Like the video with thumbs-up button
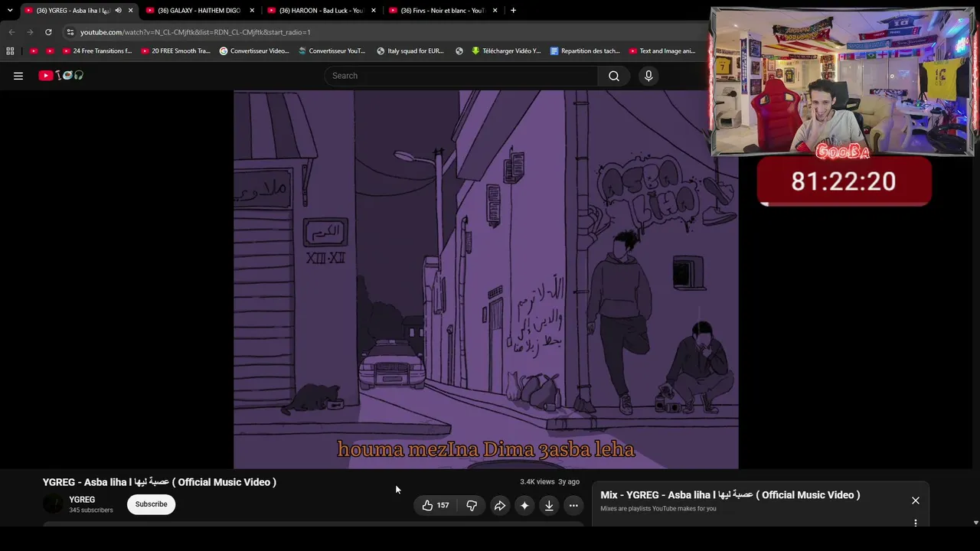 tap(435, 505)
